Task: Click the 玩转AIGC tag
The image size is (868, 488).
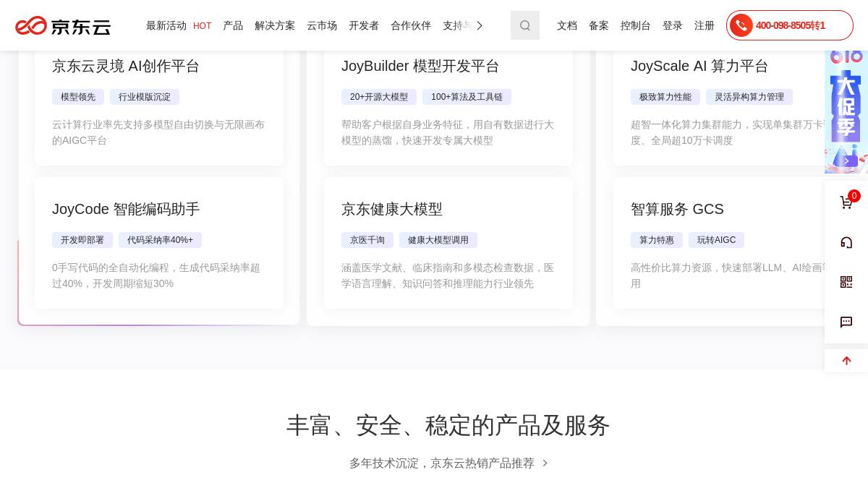Action: pyautogui.click(x=716, y=240)
